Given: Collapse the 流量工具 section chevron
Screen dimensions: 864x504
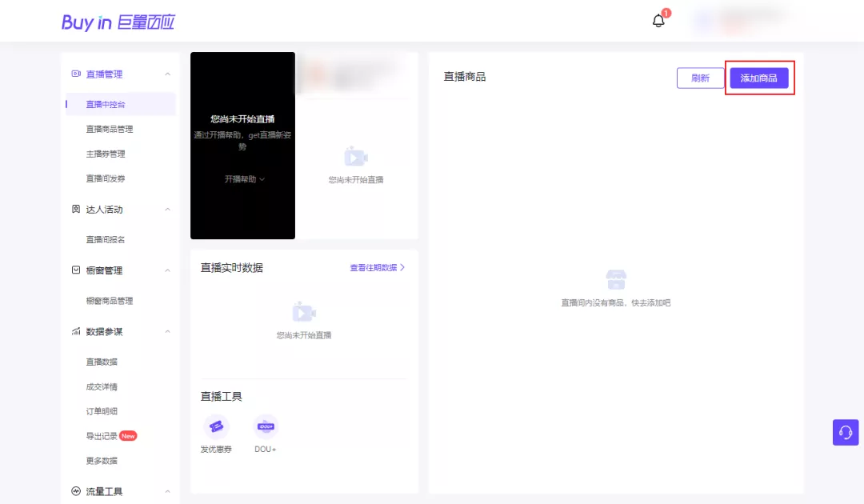Looking at the screenshot, I should coord(167,491).
